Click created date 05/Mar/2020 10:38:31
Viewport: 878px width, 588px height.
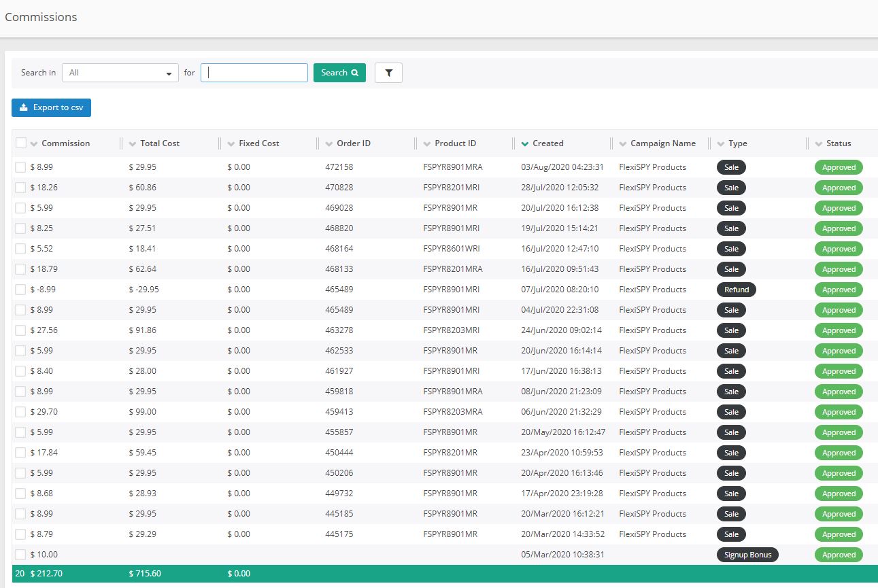point(562,555)
